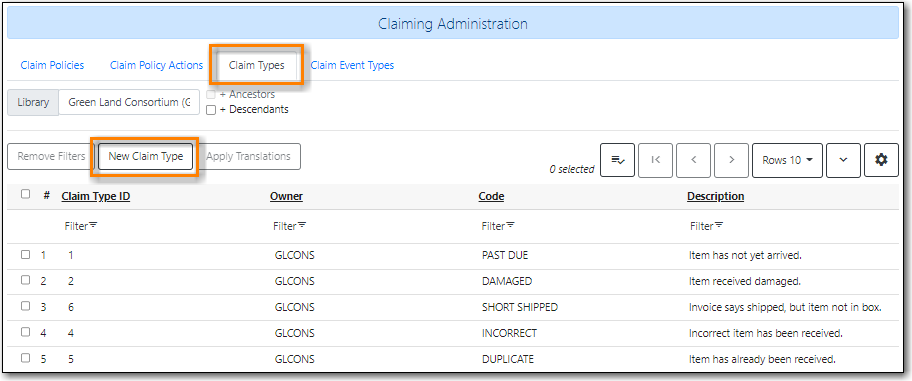The width and height of the screenshot is (912, 381).
Task: Toggle the select-all header checkbox
Action: (26, 194)
